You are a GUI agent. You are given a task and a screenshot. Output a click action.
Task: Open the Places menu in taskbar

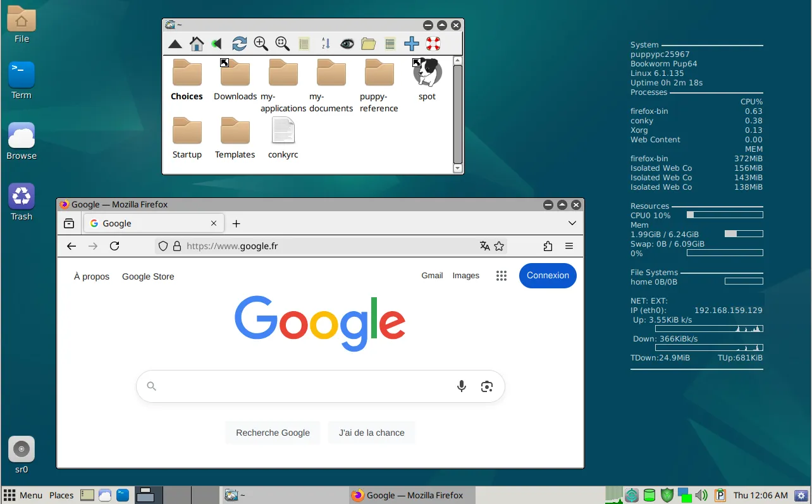tap(61, 495)
